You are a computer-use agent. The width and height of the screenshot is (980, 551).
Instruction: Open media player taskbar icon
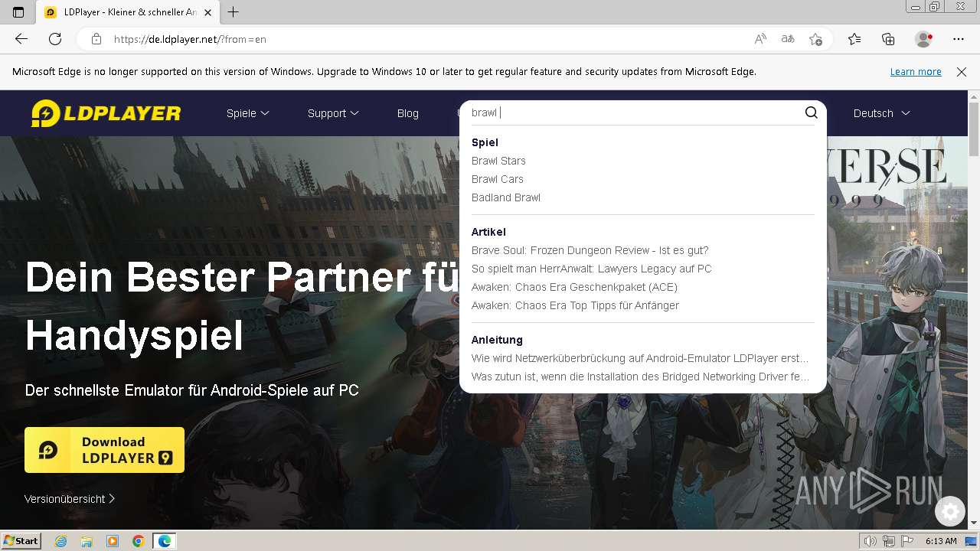click(x=113, y=541)
